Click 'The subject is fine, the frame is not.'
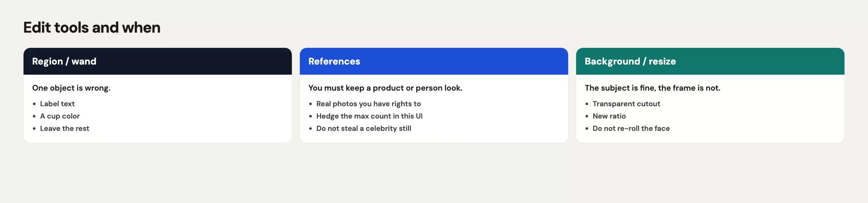Screen dimensions: 868x203 [652, 88]
